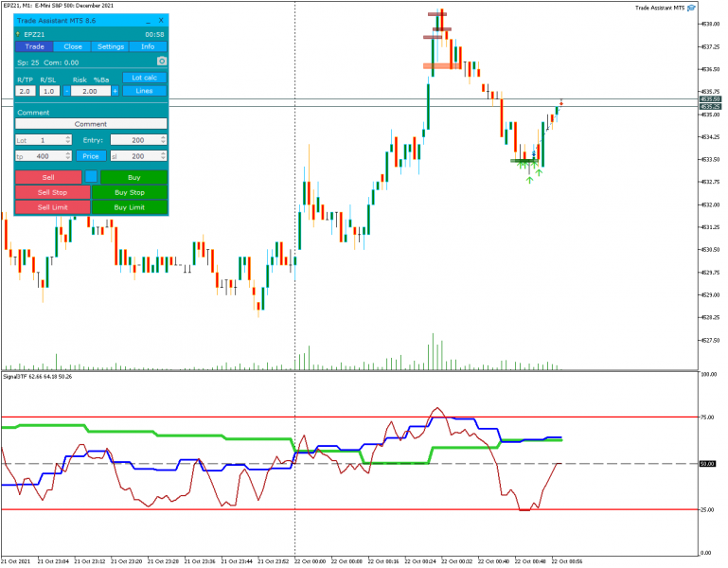Open the Info tab
This screenshot has width=728, height=568.
(x=148, y=46)
